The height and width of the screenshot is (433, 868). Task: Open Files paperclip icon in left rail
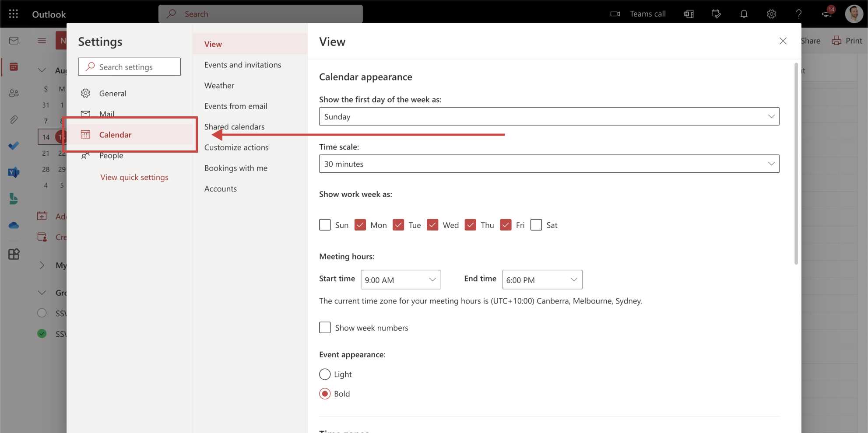(x=14, y=119)
